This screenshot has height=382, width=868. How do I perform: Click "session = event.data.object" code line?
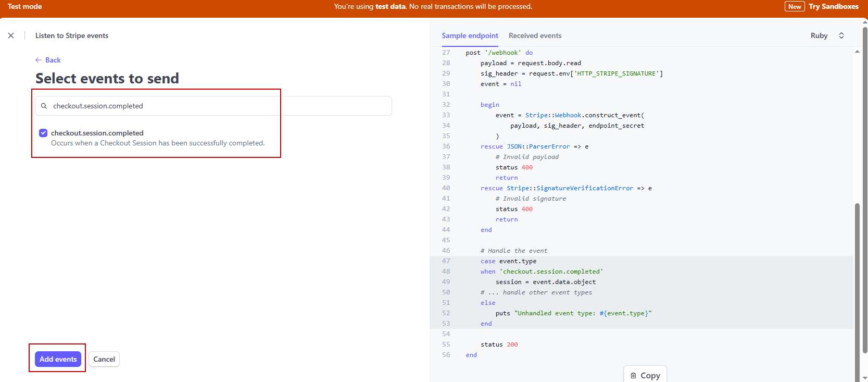[545, 282]
